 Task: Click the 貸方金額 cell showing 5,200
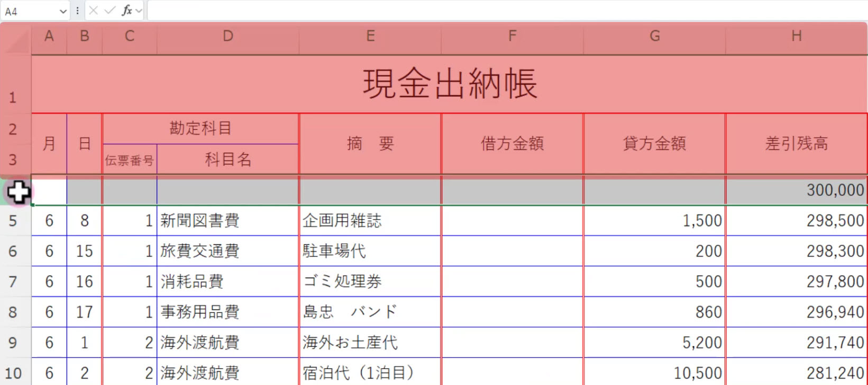pyautogui.click(x=654, y=343)
